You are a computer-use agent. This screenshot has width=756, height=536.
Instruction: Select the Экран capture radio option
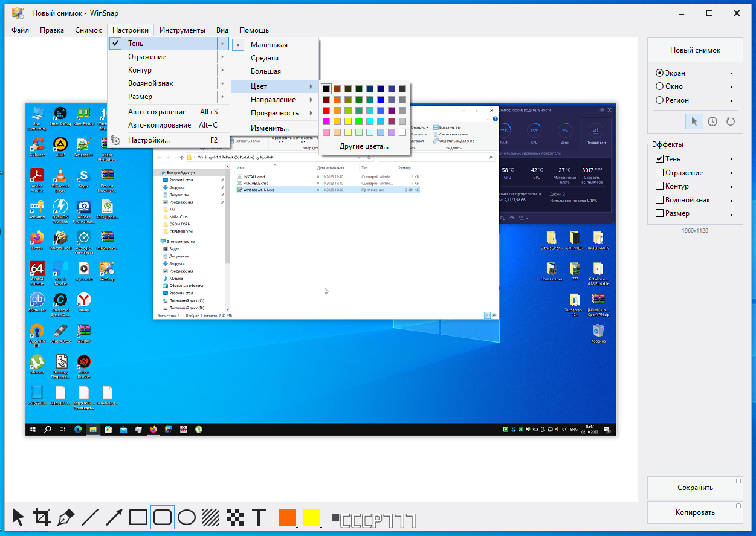tap(671, 73)
